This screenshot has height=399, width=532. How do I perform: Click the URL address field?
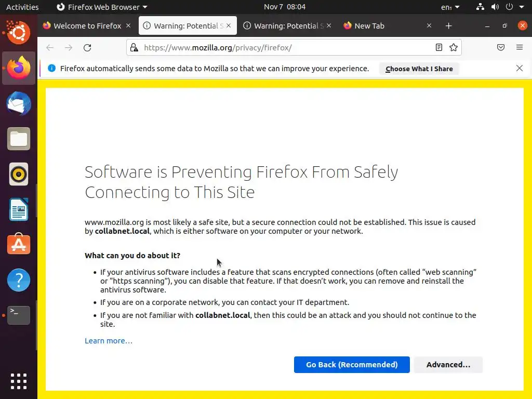pyautogui.click(x=286, y=48)
